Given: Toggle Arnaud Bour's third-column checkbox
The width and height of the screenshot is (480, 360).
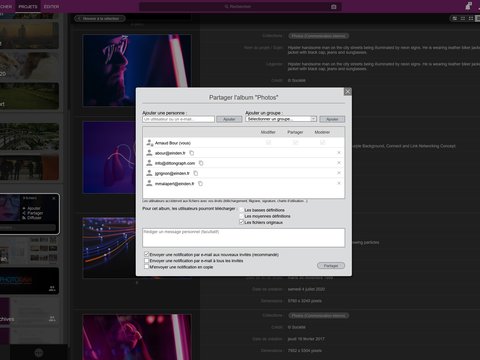Looking at the screenshot, I should (x=322, y=142).
